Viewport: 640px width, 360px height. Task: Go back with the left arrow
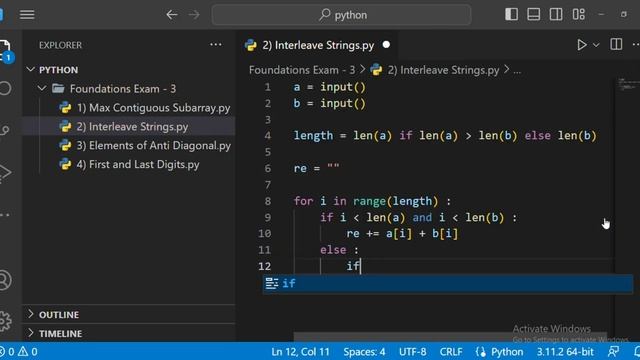coord(172,15)
